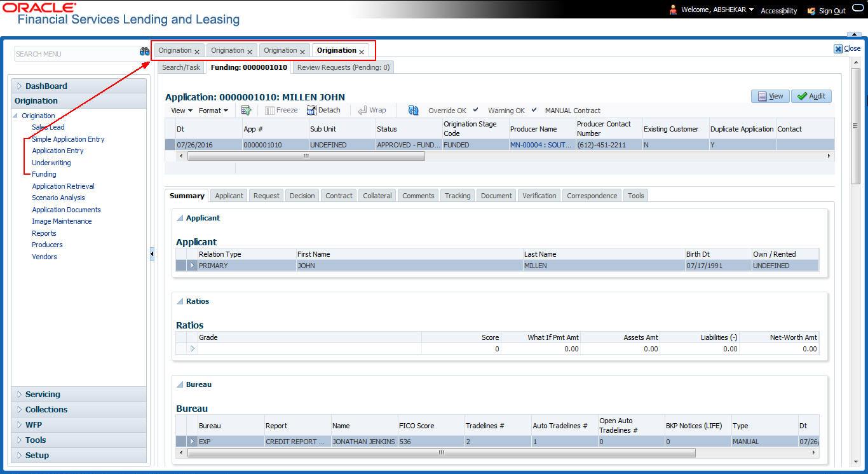Open the Verification tab
Viewport: 868px width, 474px height.
(x=539, y=196)
